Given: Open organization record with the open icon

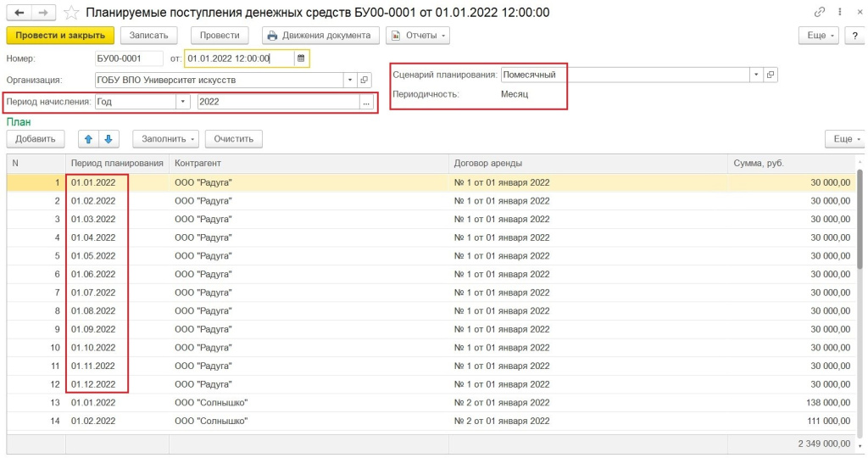Looking at the screenshot, I should point(364,80).
